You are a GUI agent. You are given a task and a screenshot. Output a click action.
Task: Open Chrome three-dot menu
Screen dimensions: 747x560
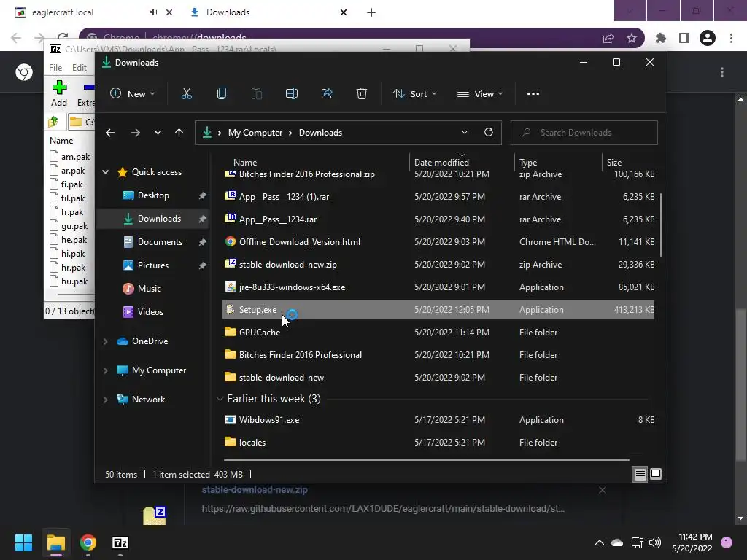pos(731,38)
